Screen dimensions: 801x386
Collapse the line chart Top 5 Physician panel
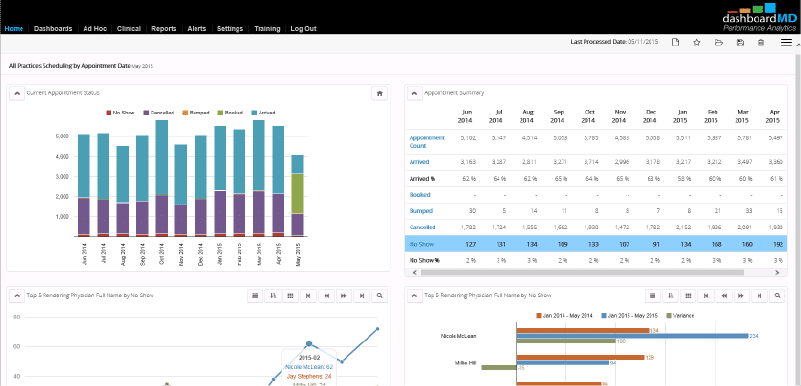click(x=17, y=296)
